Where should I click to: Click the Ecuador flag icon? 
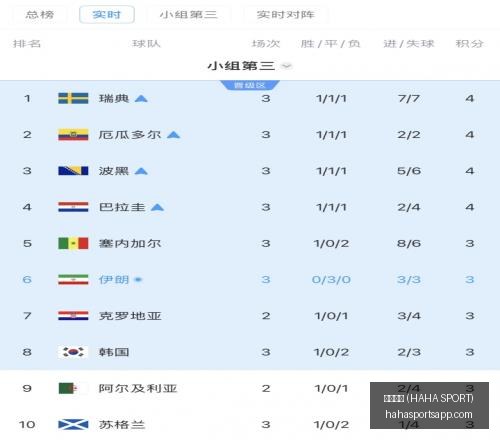(73, 135)
